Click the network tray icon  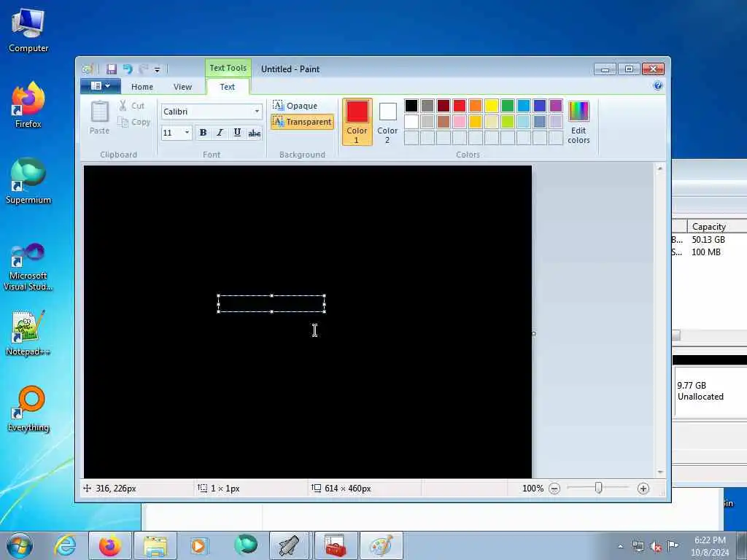638,547
